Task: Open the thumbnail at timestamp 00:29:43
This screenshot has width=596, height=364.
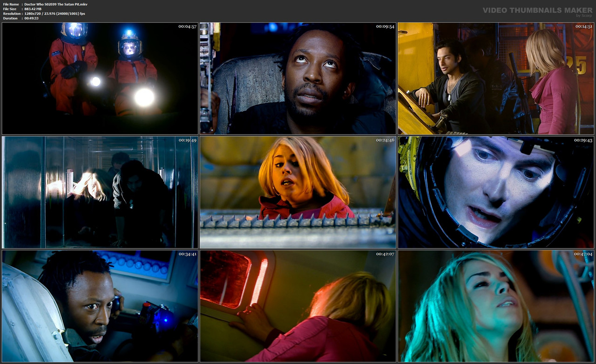Action: [x=496, y=191]
